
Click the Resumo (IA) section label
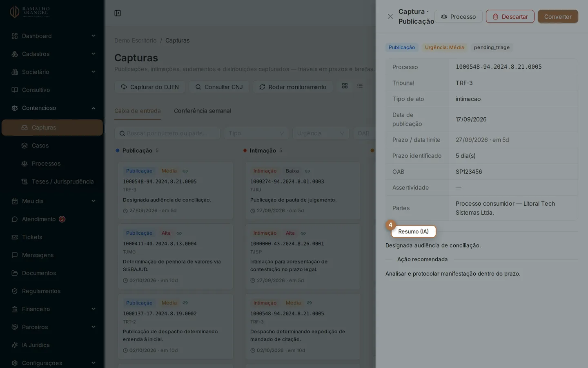(413, 231)
